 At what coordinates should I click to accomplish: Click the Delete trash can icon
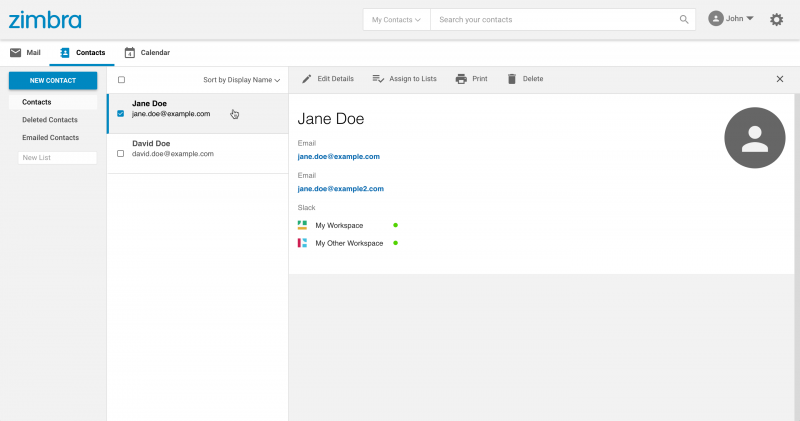click(x=512, y=79)
